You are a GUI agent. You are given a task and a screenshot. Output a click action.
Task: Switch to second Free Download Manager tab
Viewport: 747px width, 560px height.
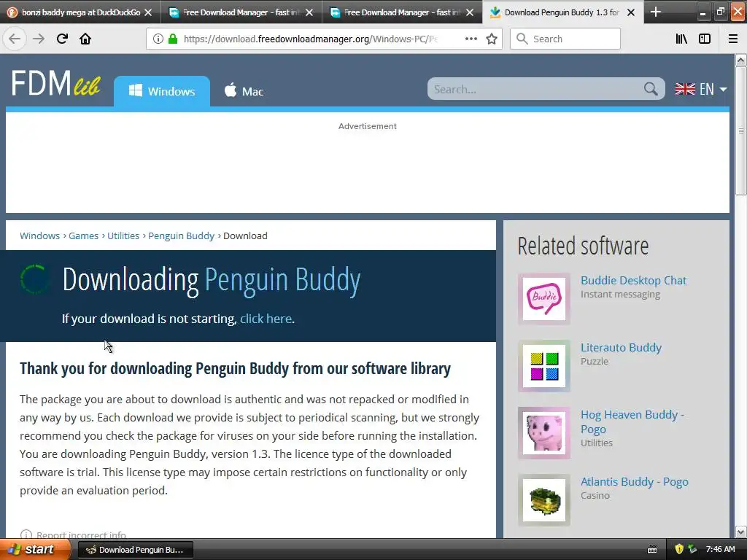[x=241, y=12]
